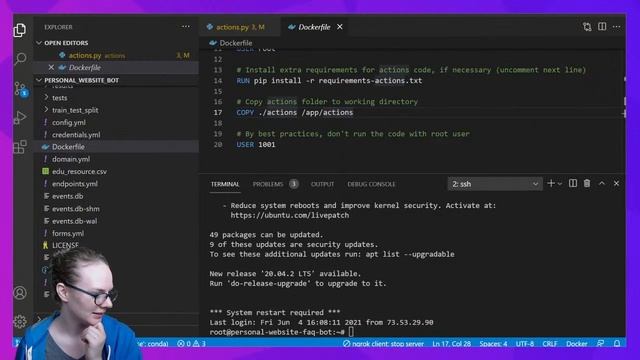
Task: Open events.db-wal file
Action: tap(74, 221)
